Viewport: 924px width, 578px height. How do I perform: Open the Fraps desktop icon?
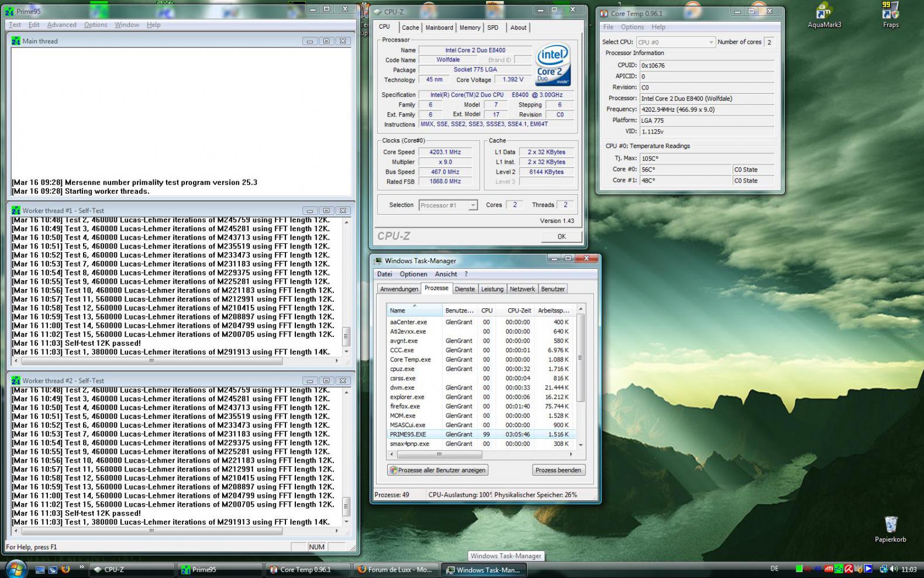pos(890,15)
